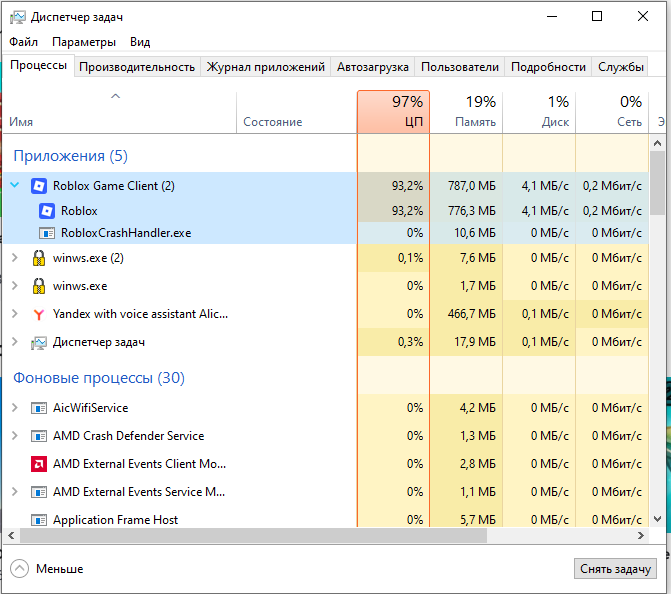Click the vertical scrollbar down arrow

coord(657,519)
